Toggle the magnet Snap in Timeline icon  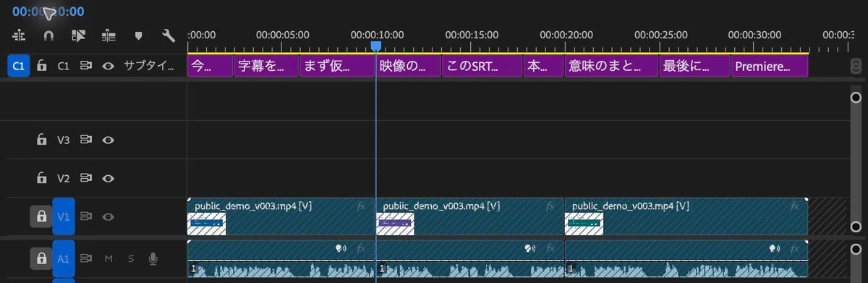click(x=49, y=35)
